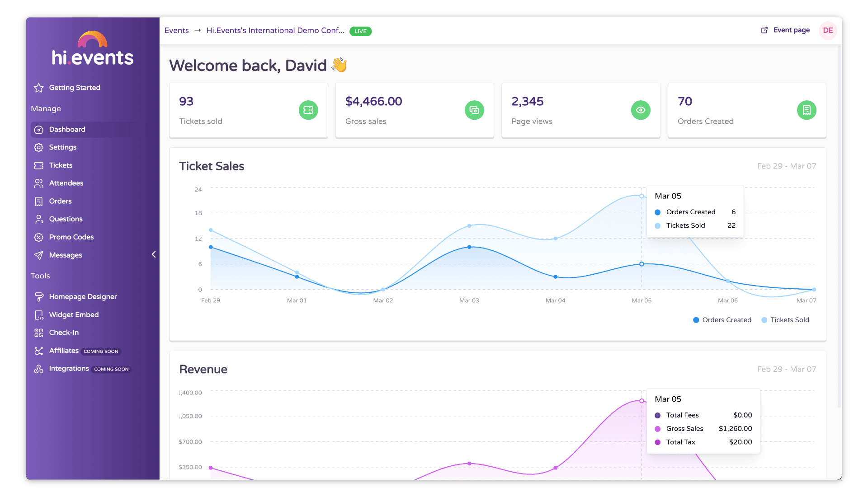Screen dimensions: 868x497
Task: Open the Feb 29 - Mar 07 date range selector
Action: click(x=787, y=166)
